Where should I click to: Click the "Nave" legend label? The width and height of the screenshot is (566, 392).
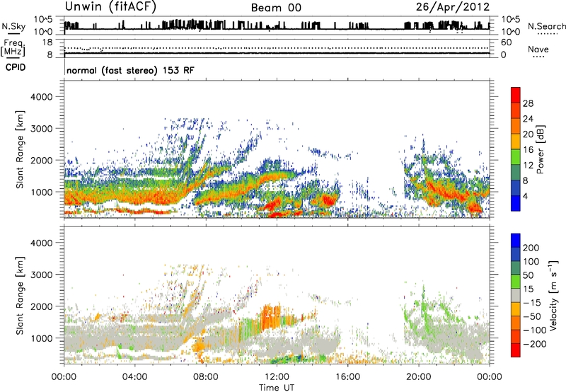pyautogui.click(x=538, y=49)
